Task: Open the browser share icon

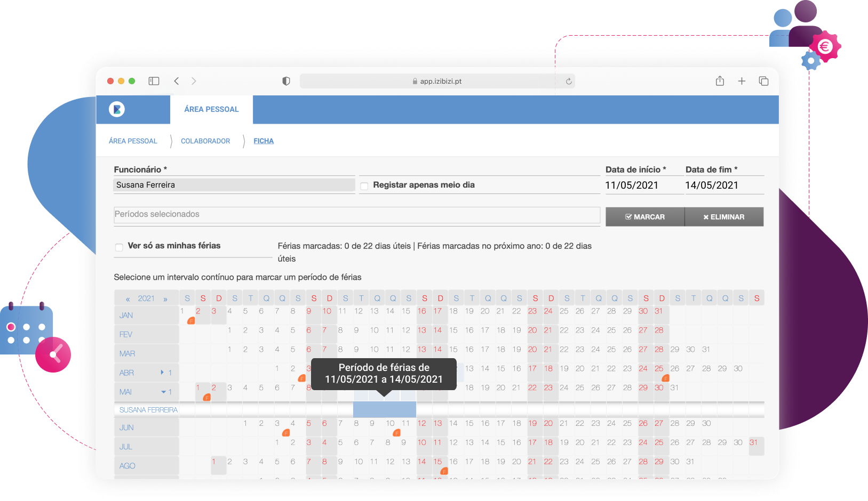Action: tap(720, 81)
